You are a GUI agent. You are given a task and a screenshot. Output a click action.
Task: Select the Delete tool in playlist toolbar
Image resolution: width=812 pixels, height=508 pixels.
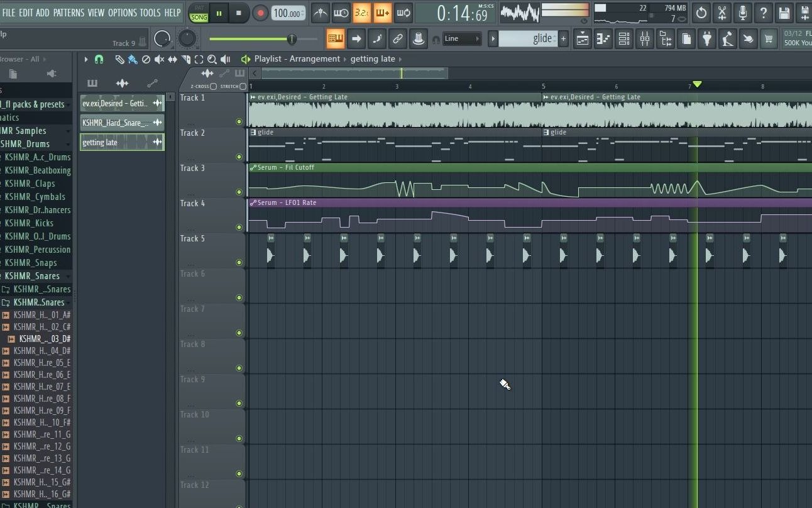[x=146, y=59]
